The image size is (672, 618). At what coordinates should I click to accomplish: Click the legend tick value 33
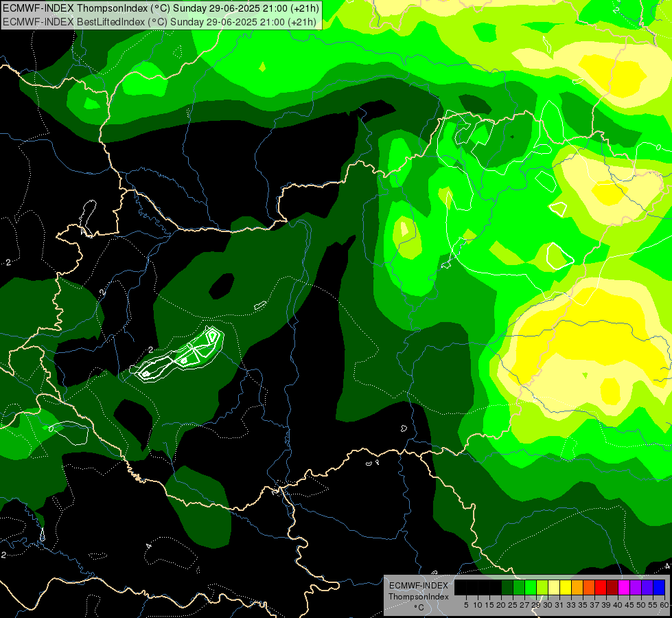click(x=571, y=605)
